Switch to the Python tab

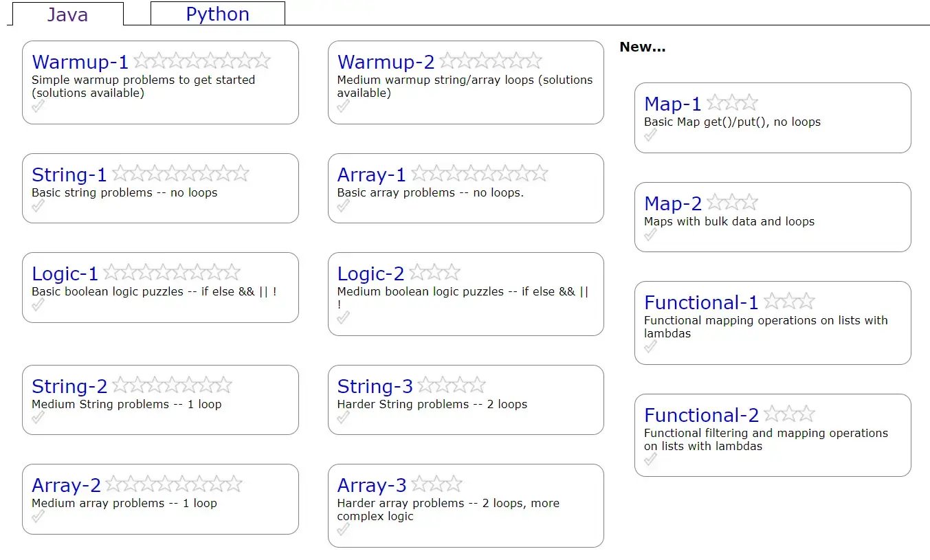[217, 14]
